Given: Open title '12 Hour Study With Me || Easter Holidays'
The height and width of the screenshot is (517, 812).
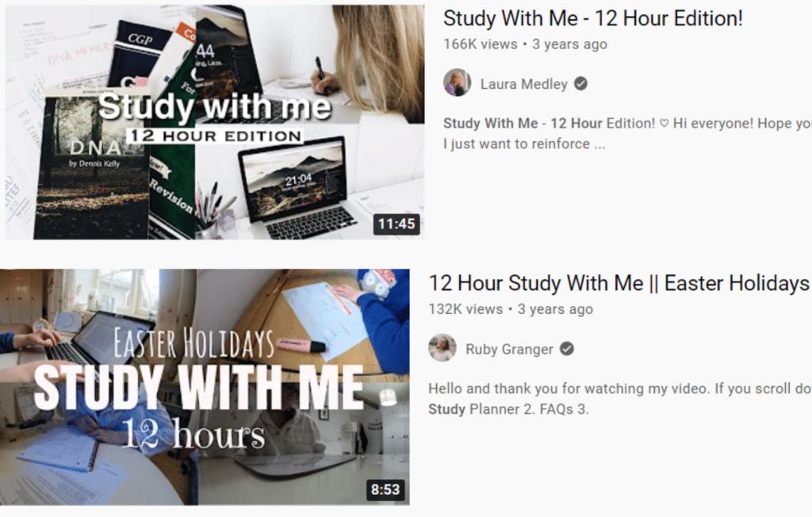Looking at the screenshot, I should click(x=619, y=283).
